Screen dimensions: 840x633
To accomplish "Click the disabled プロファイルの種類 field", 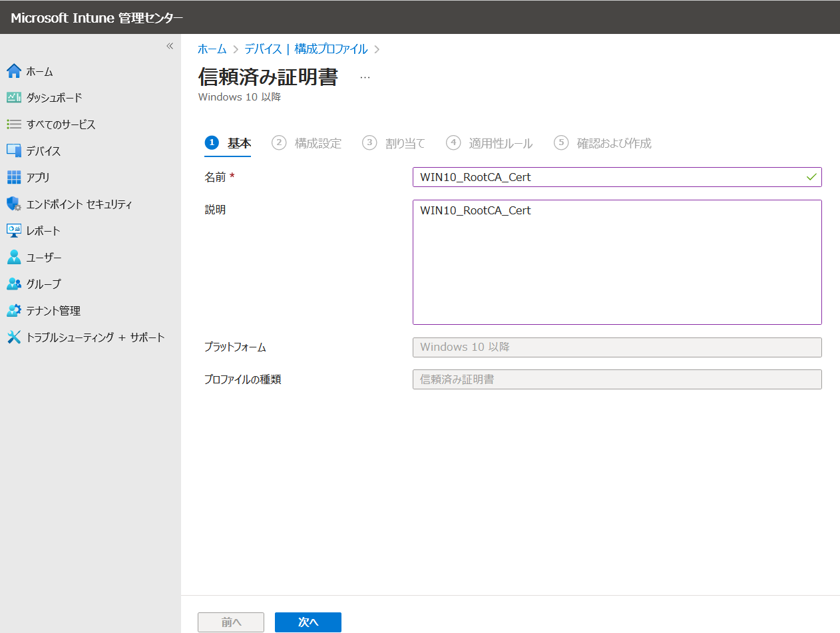I will click(617, 379).
